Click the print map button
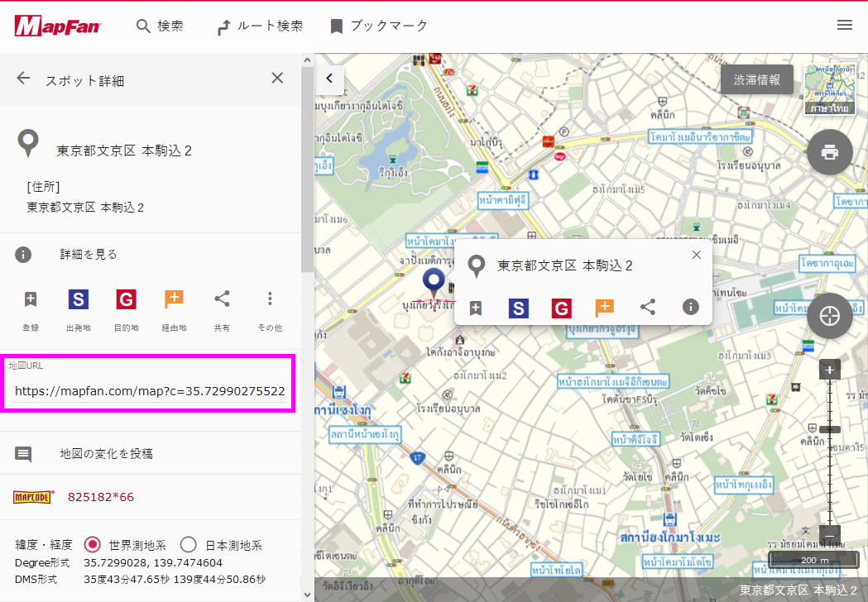Viewport: 868px width, 602px height. tap(829, 151)
